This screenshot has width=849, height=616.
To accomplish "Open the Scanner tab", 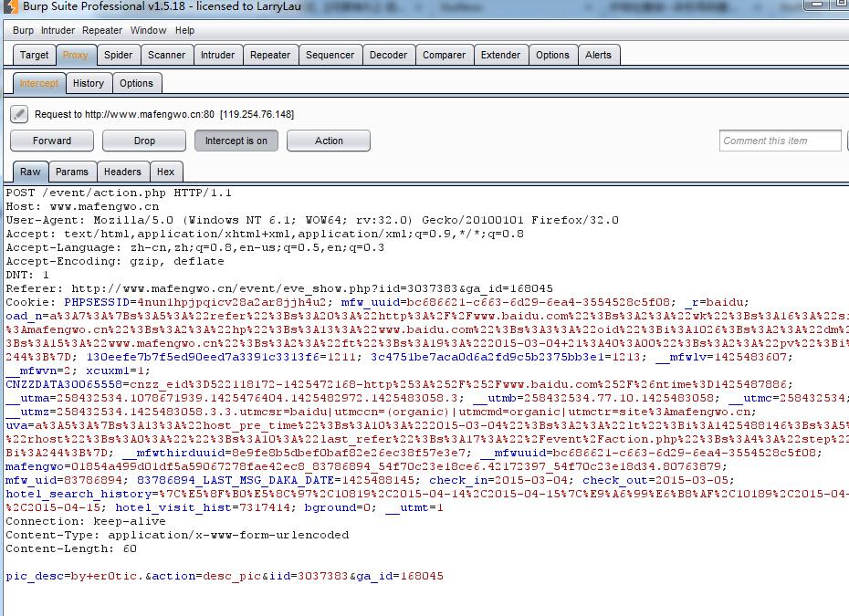I will click(167, 55).
